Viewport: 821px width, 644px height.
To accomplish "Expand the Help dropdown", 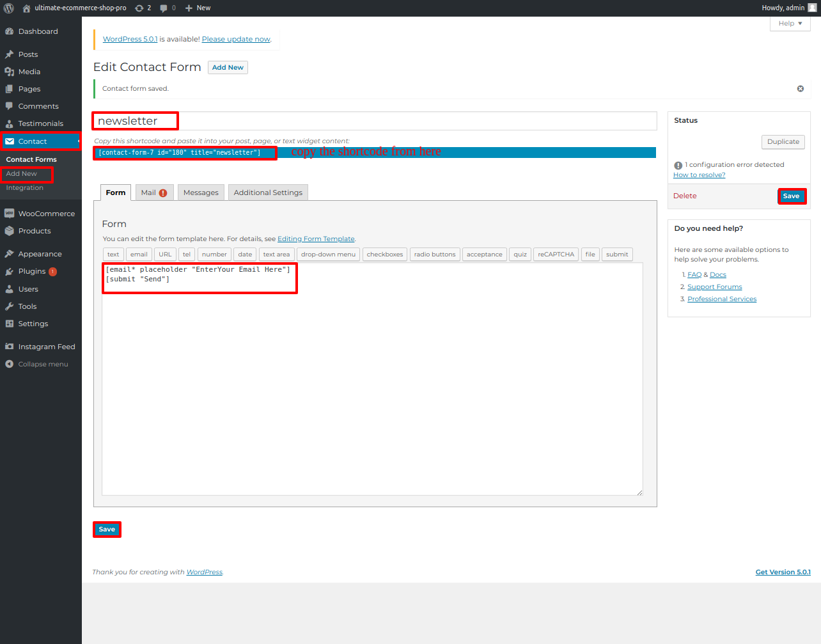I will point(790,24).
